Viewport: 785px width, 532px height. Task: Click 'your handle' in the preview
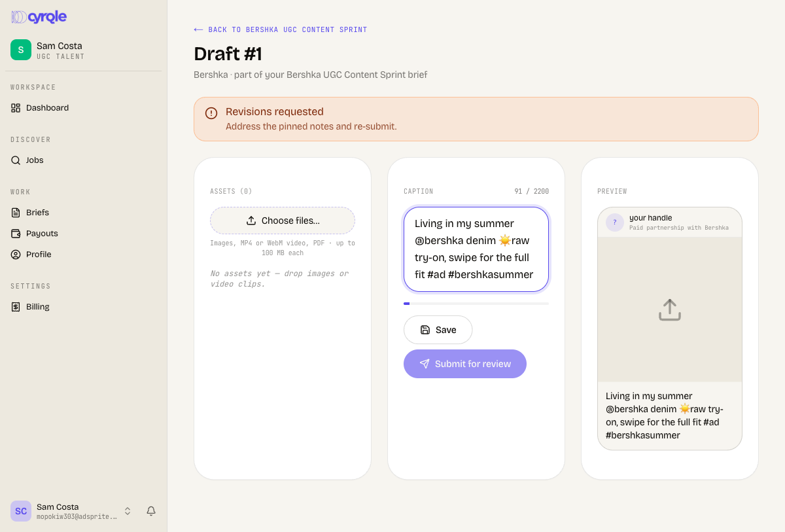click(651, 218)
